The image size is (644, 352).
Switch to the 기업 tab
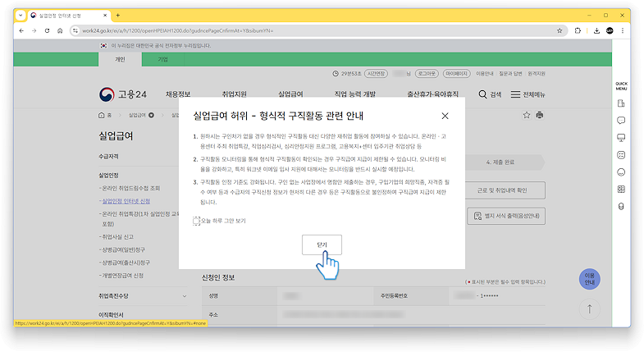point(163,59)
